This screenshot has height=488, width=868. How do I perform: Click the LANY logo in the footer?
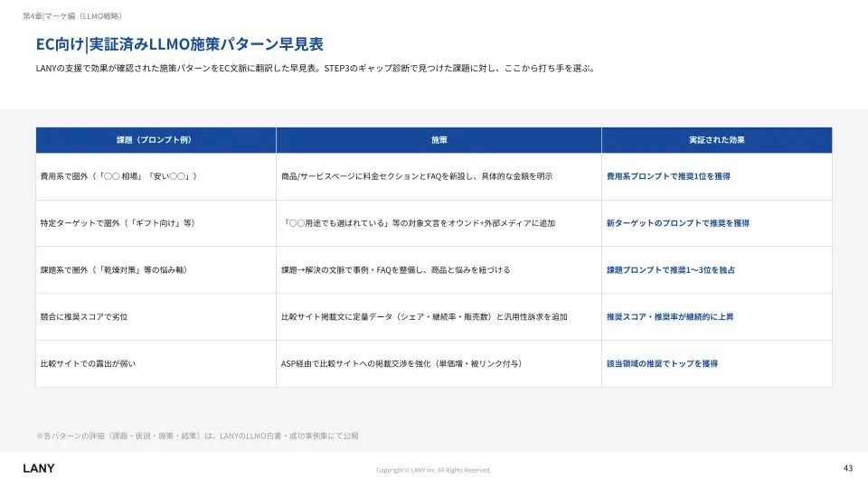(39, 468)
